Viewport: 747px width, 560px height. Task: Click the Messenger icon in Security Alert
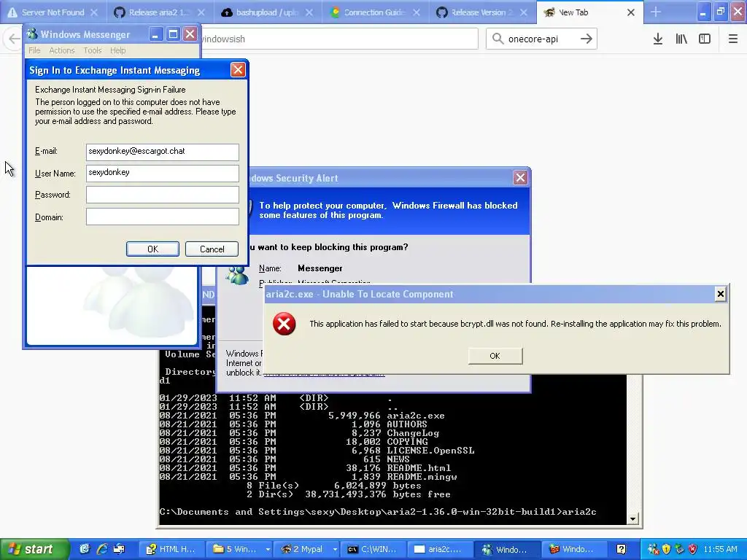tap(237, 275)
